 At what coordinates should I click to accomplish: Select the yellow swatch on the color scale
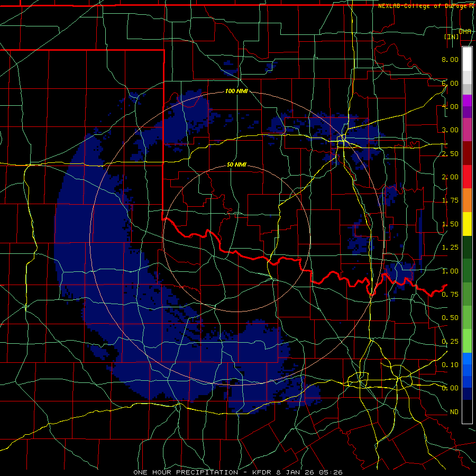467,224
